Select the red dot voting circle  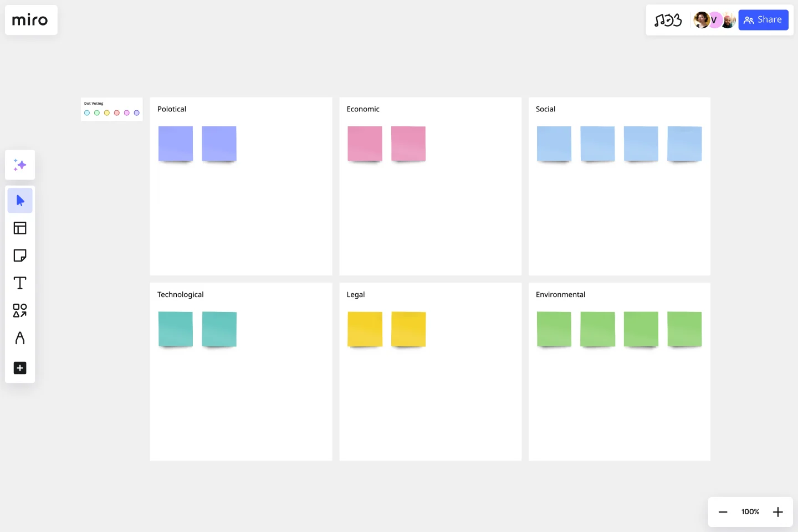pos(117,113)
